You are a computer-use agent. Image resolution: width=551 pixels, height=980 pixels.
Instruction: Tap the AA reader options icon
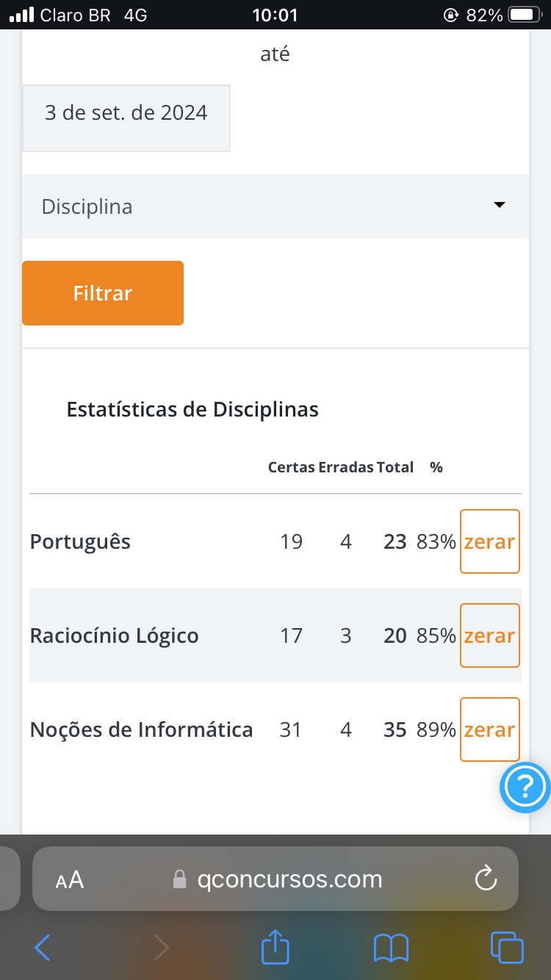[70, 879]
